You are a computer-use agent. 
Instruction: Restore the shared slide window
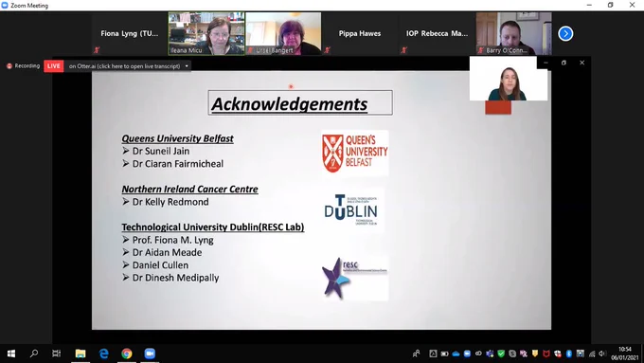pos(563,63)
